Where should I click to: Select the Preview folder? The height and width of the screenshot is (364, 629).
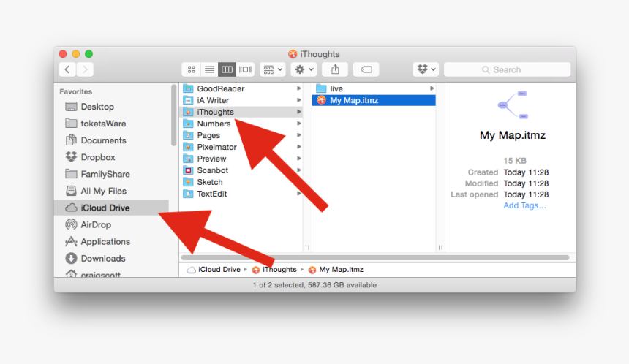coord(242,159)
